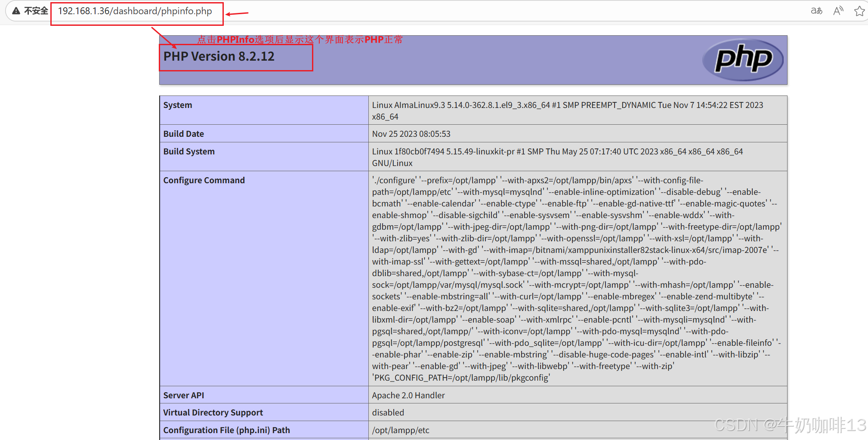Select the Apache 2.0 Handler value
This screenshot has width=868, height=440.
pos(408,395)
